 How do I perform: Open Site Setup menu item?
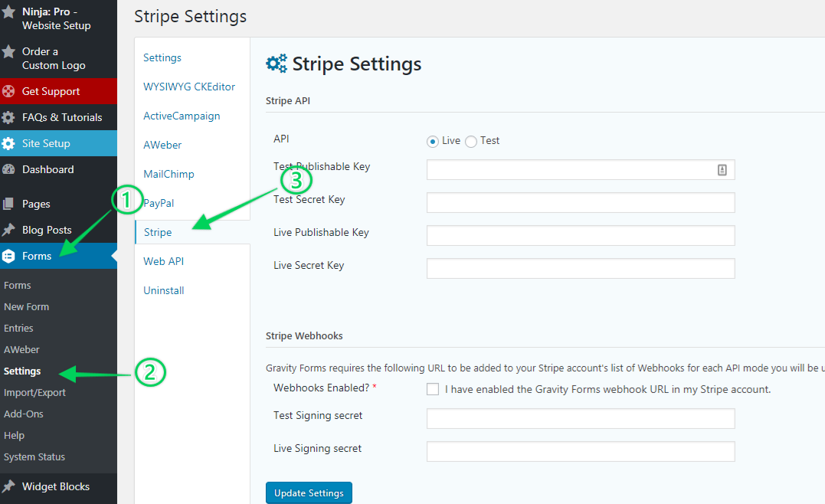58,143
